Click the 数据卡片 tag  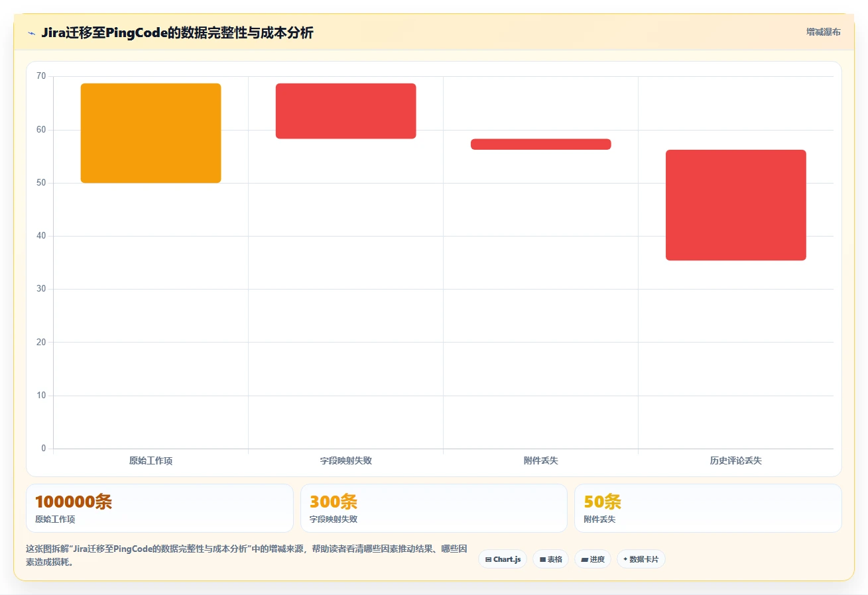(x=641, y=559)
